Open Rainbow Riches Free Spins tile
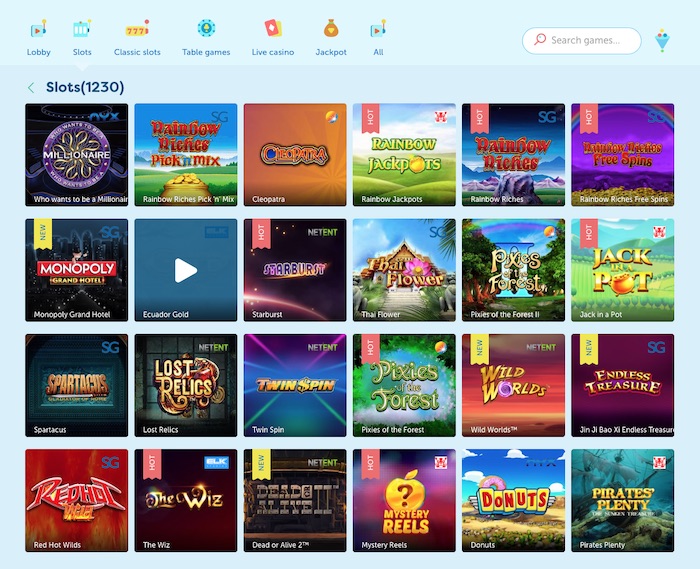Screen dimensions: 700x569 tap(623, 155)
